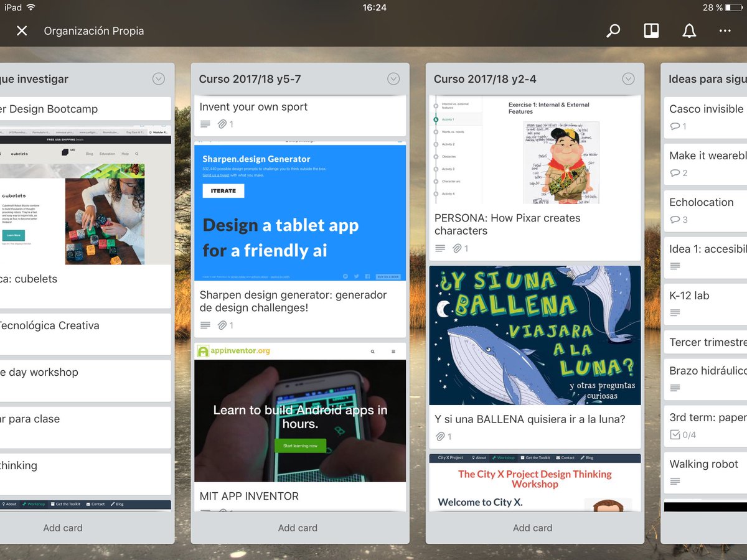Open the appinventor.org phone thumbnail
Viewport: 747px width, 560px height.
click(x=300, y=413)
